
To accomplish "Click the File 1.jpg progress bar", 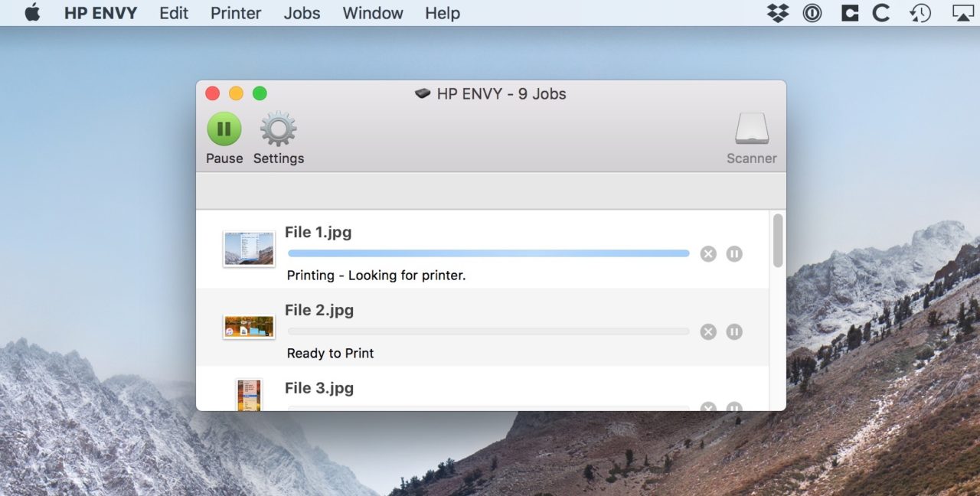I will point(488,253).
